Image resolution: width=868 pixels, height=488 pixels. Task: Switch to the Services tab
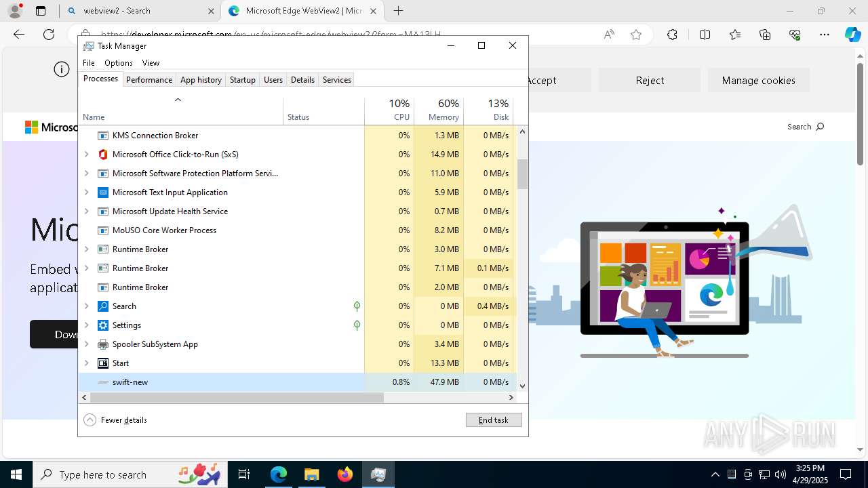[337, 80]
